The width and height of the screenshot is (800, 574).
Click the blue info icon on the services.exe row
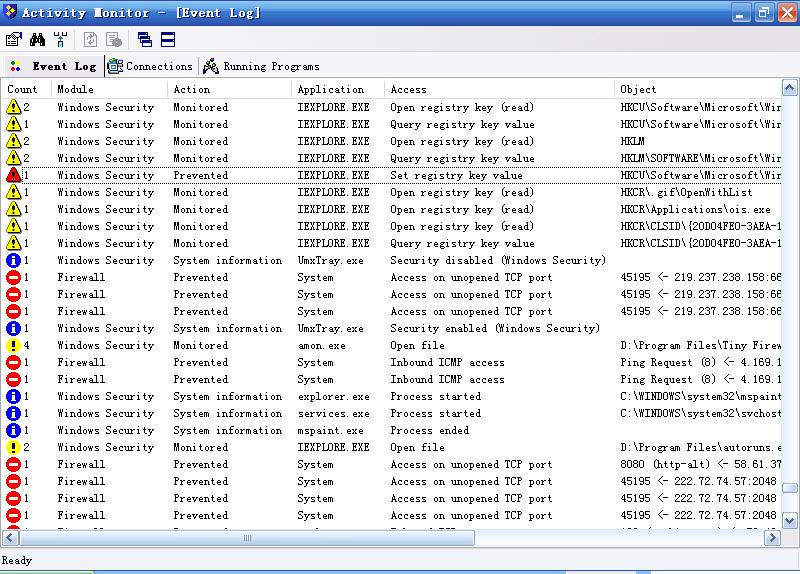pos(14,413)
